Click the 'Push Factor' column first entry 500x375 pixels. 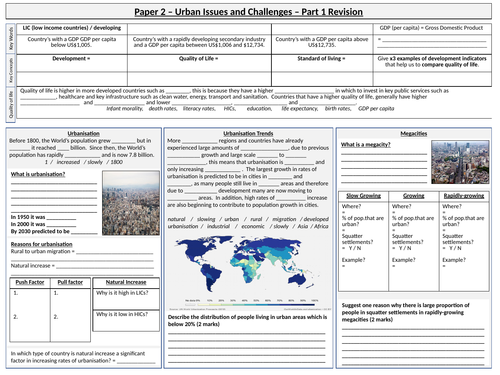click(x=30, y=293)
